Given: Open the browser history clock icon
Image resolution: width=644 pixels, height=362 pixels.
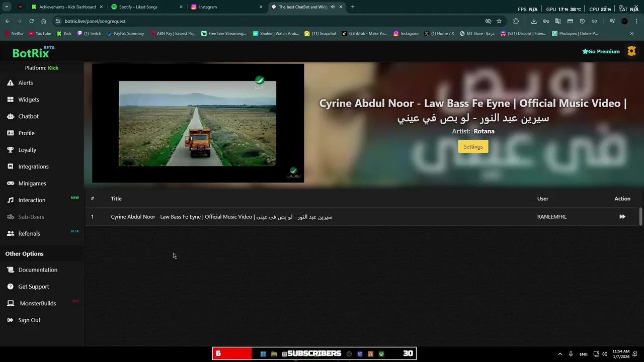Looking at the screenshot, I should (582, 21).
